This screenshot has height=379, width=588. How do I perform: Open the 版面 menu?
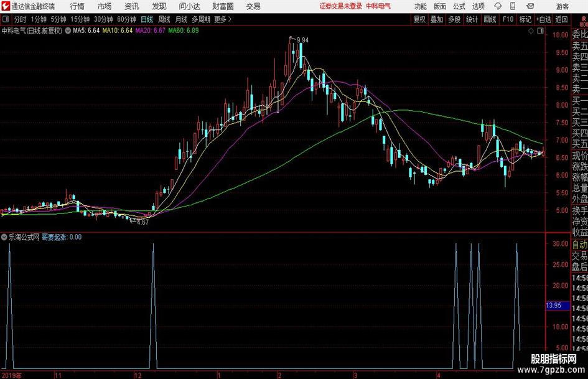439,6
